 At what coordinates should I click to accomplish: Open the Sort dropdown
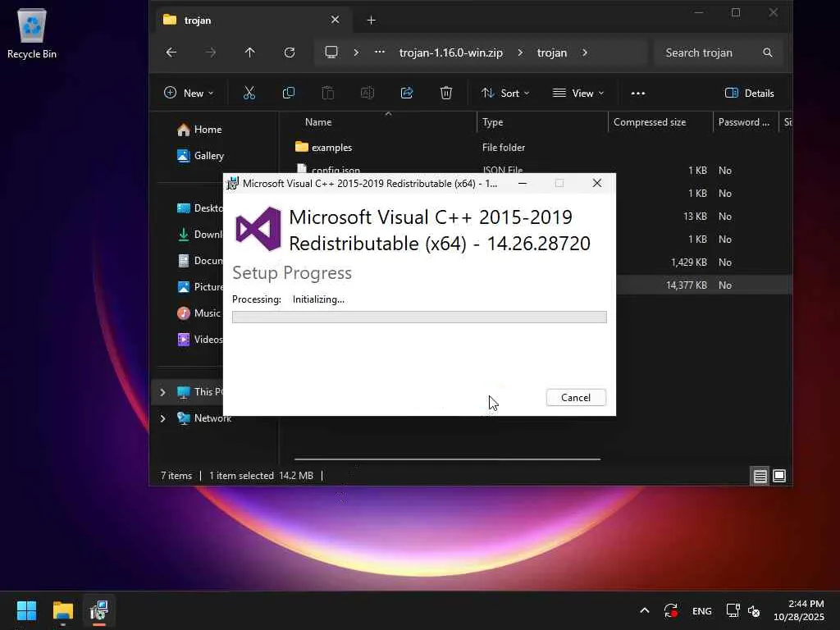click(x=505, y=94)
